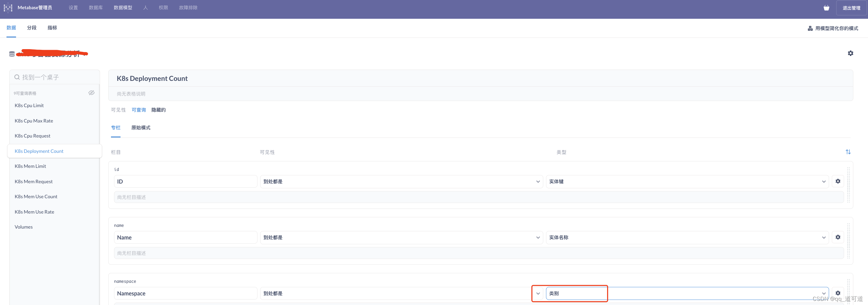
Task: Grab the drag handle of Name row
Action: coord(849,241)
